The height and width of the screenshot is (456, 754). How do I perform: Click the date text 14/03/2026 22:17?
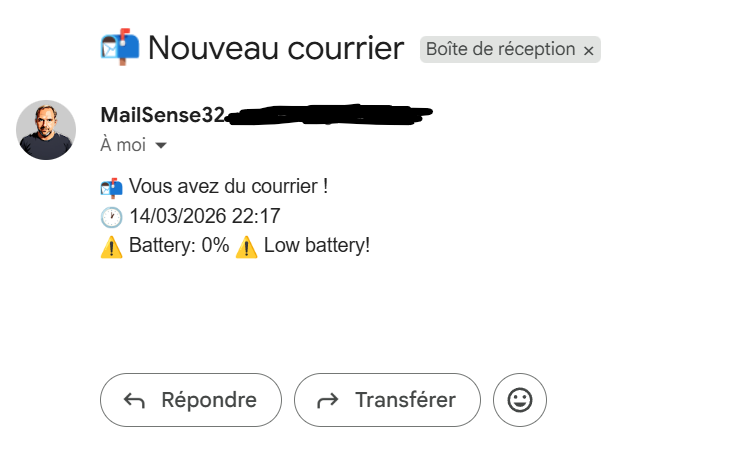(204, 216)
